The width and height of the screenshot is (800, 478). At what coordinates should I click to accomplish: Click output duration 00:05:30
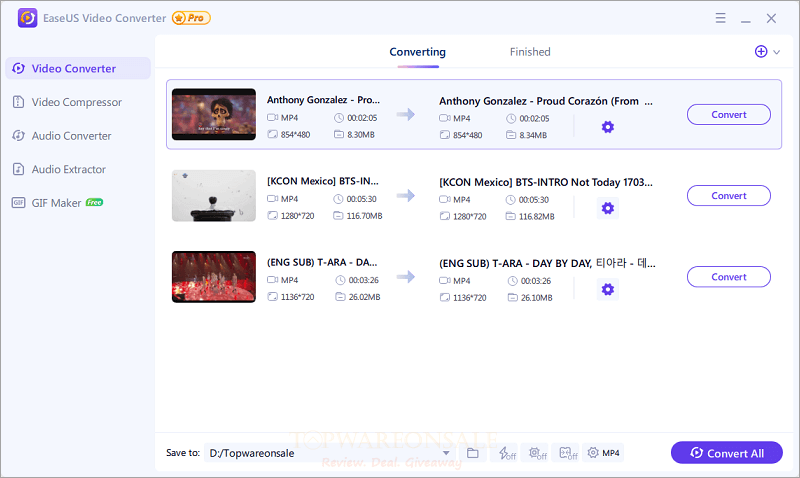[534, 200]
